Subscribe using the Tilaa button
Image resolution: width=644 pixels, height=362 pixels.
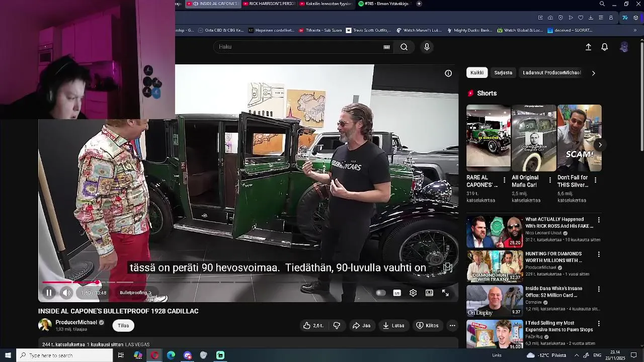[123, 325]
